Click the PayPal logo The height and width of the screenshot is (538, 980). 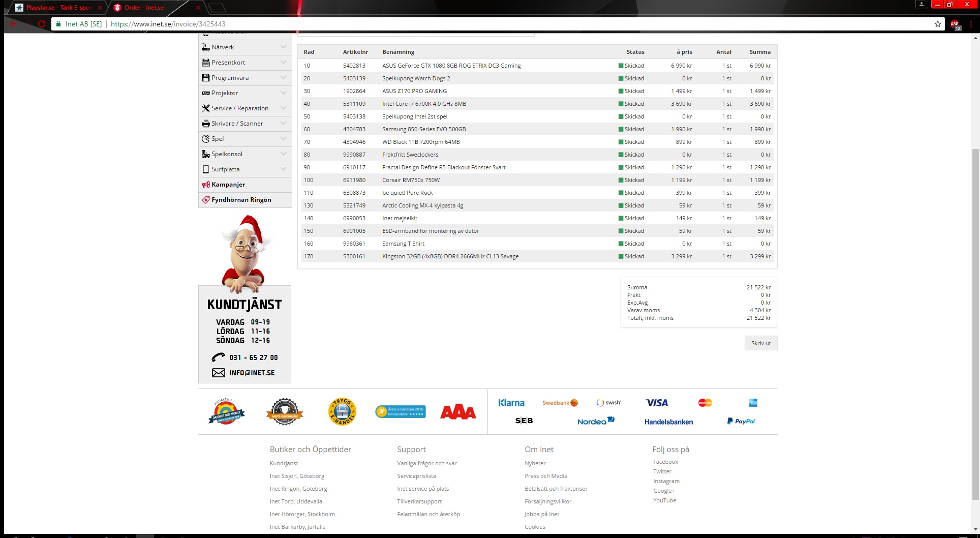[x=741, y=421]
